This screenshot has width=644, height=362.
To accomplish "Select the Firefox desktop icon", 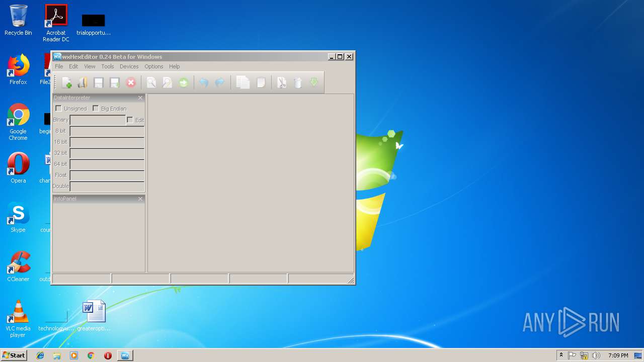I will click(x=18, y=69).
